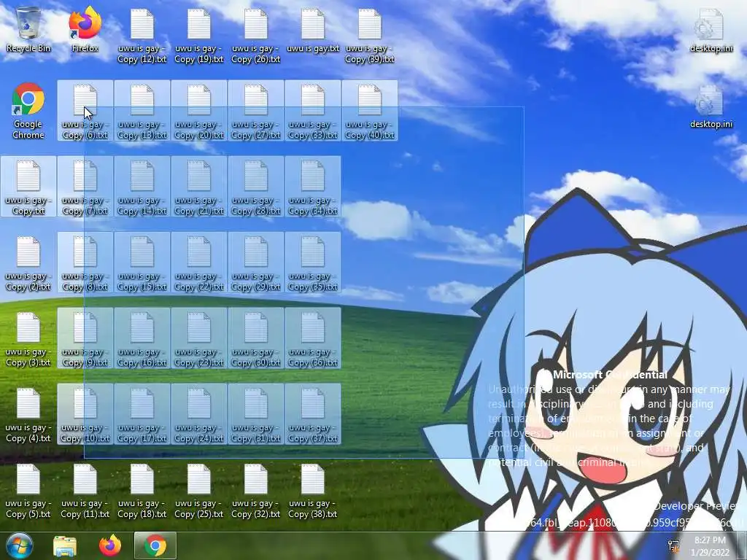
Task: Select file uwu is gay - Copy.txt
Action: pos(28,187)
